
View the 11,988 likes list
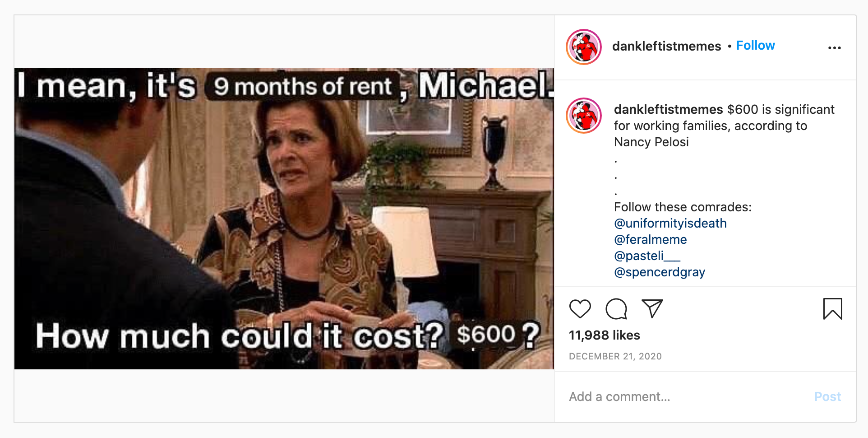pos(604,335)
